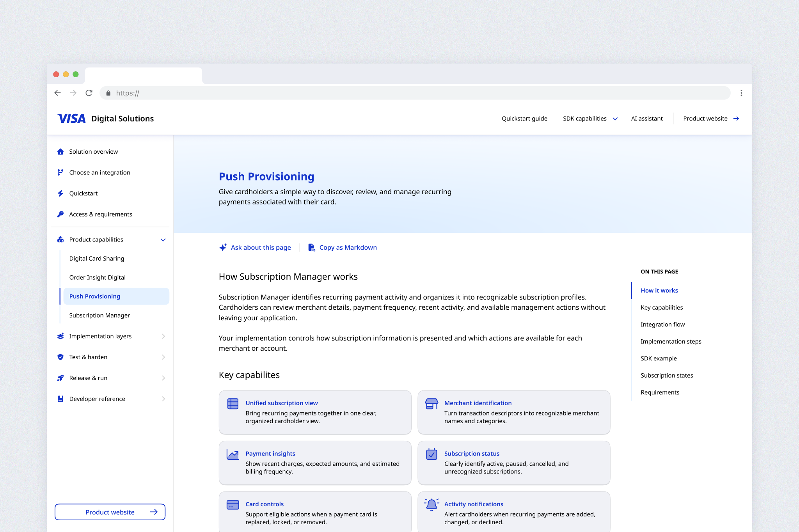Click Ask about this page

pos(255,247)
